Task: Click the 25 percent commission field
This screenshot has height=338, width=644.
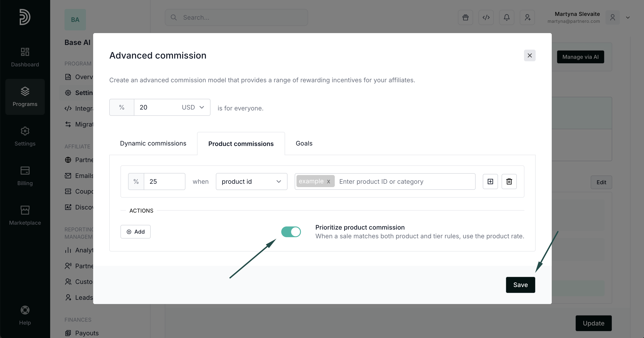Action: click(164, 182)
